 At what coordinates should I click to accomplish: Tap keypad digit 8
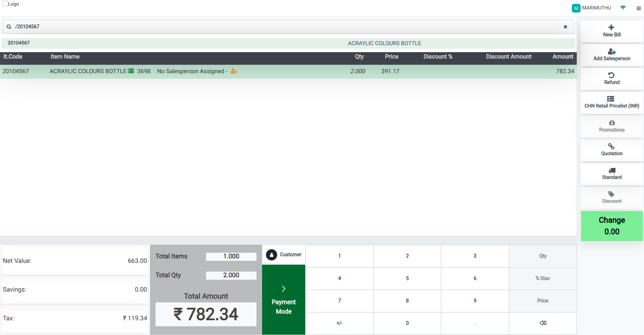[407, 301]
